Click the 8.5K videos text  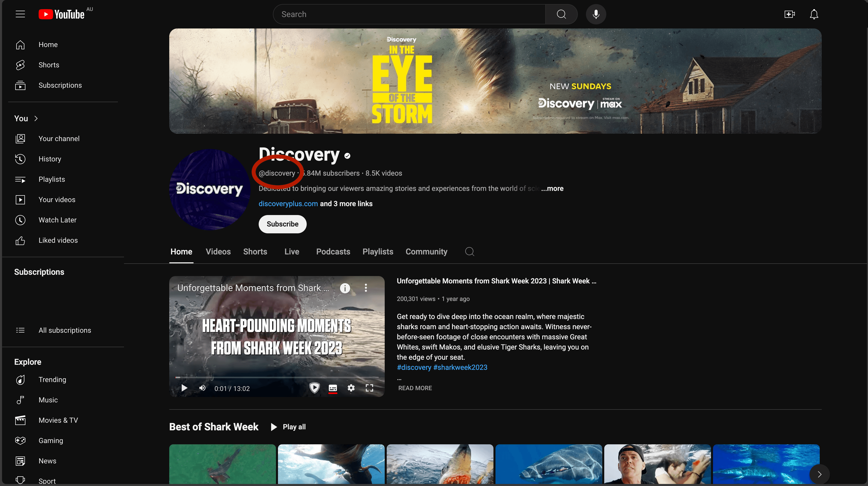pyautogui.click(x=383, y=173)
